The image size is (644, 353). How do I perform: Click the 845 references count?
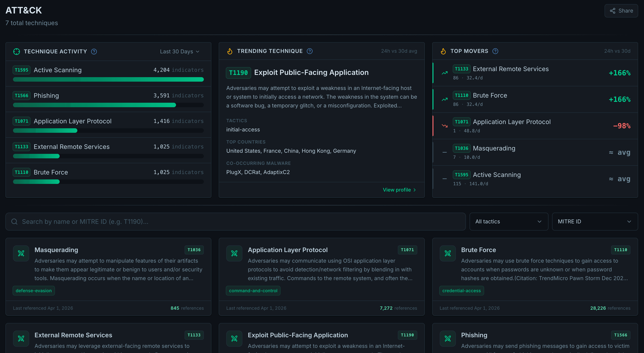175,308
